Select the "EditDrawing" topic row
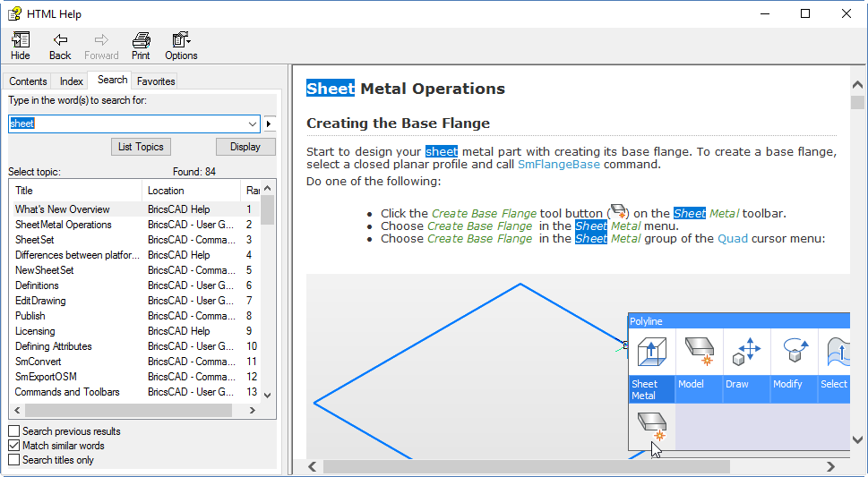868x477 pixels. coord(135,301)
